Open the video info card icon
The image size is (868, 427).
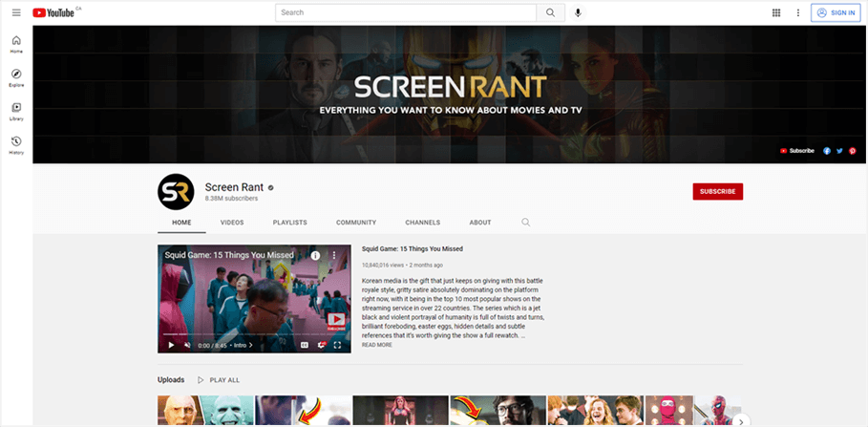click(315, 255)
